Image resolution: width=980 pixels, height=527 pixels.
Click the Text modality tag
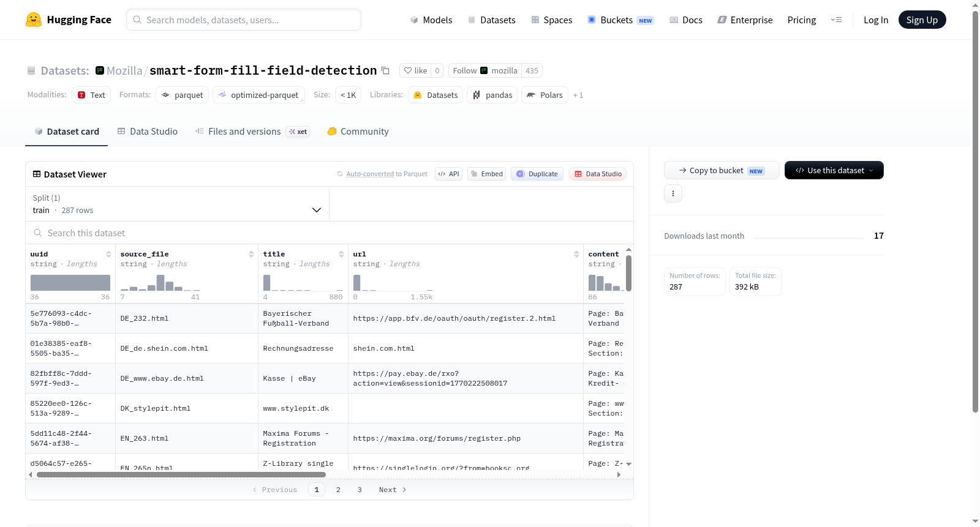coord(91,95)
